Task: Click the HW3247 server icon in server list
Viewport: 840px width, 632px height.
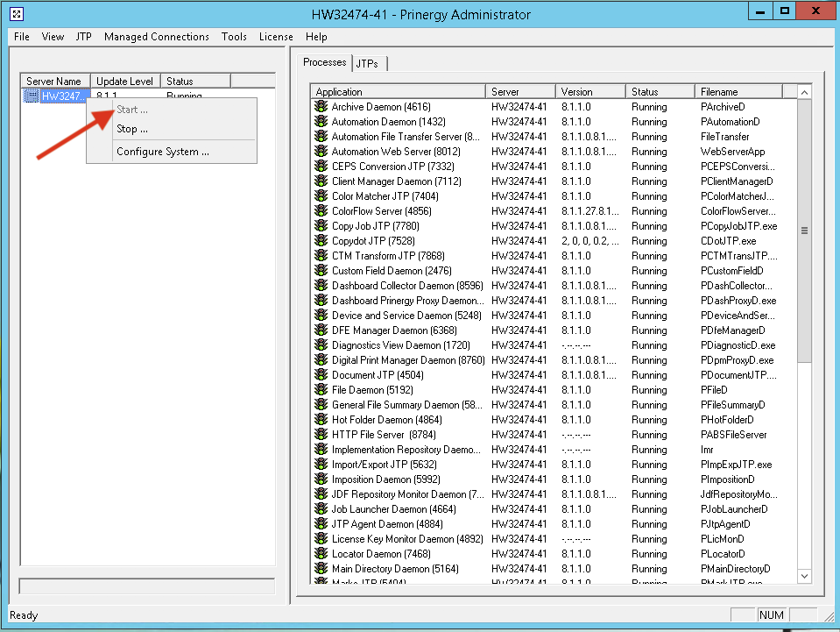Action: pyautogui.click(x=32, y=96)
